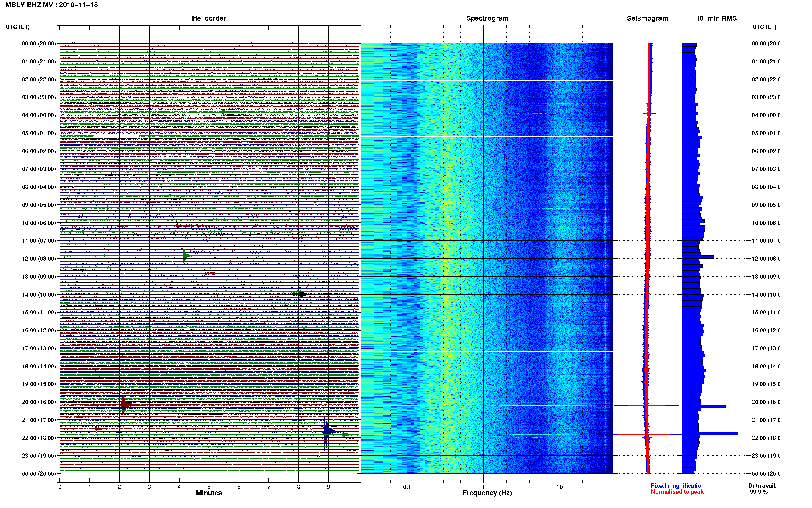The height and width of the screenshot is (508, 812).
Task: Click the large dark-red event near 20:00
Action: pos(124,404)
